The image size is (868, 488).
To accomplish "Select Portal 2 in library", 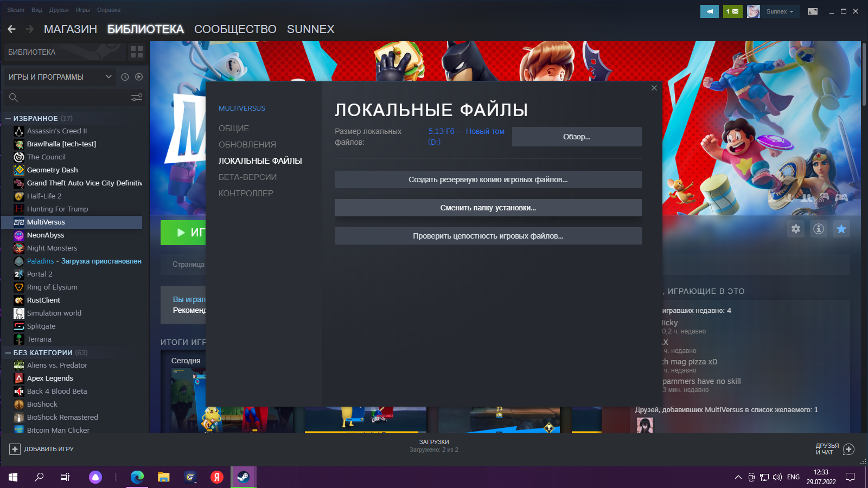I will click(40, 274).
